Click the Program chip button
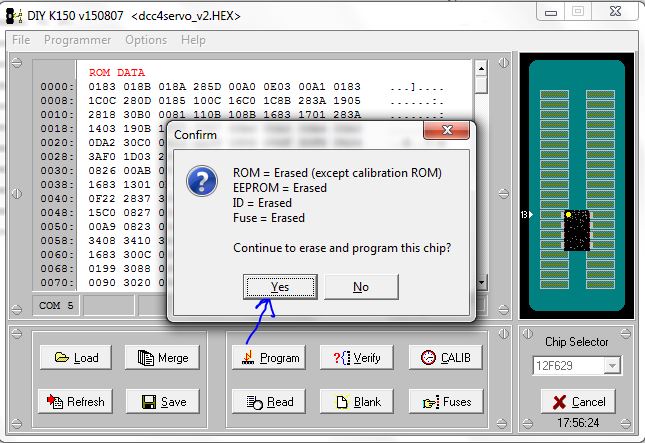 coord(267,357)
